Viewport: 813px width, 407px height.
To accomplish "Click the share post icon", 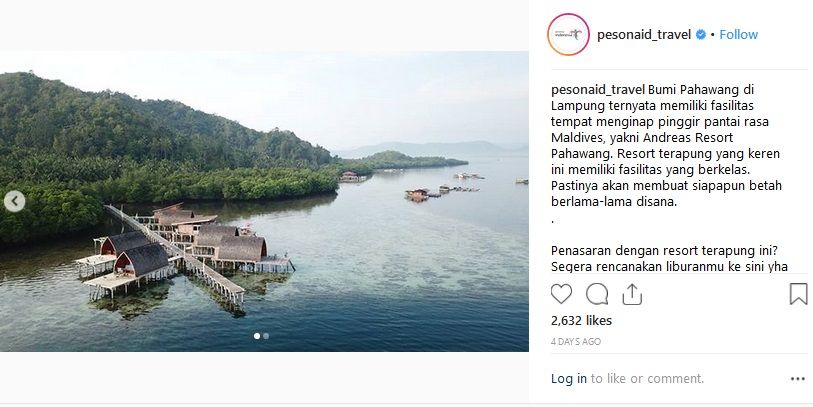I will pos(632,294).
